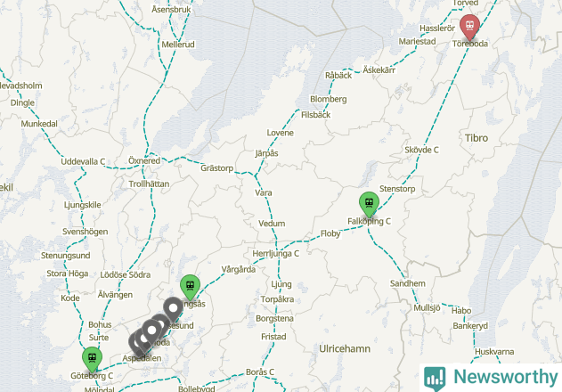Click the Skövde C station label
This screenshot has width=562, height=392.
(421, 150)
